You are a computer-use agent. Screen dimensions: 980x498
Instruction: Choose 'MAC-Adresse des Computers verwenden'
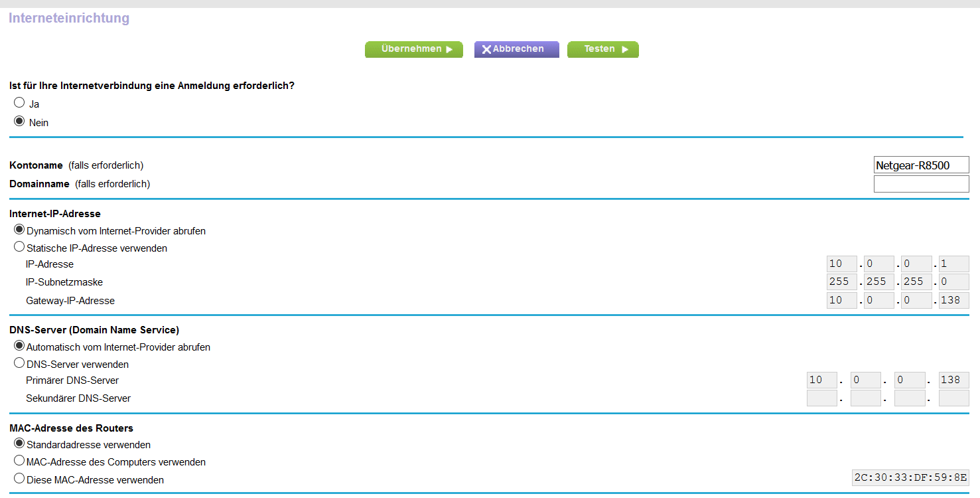(x=19, y=461)
